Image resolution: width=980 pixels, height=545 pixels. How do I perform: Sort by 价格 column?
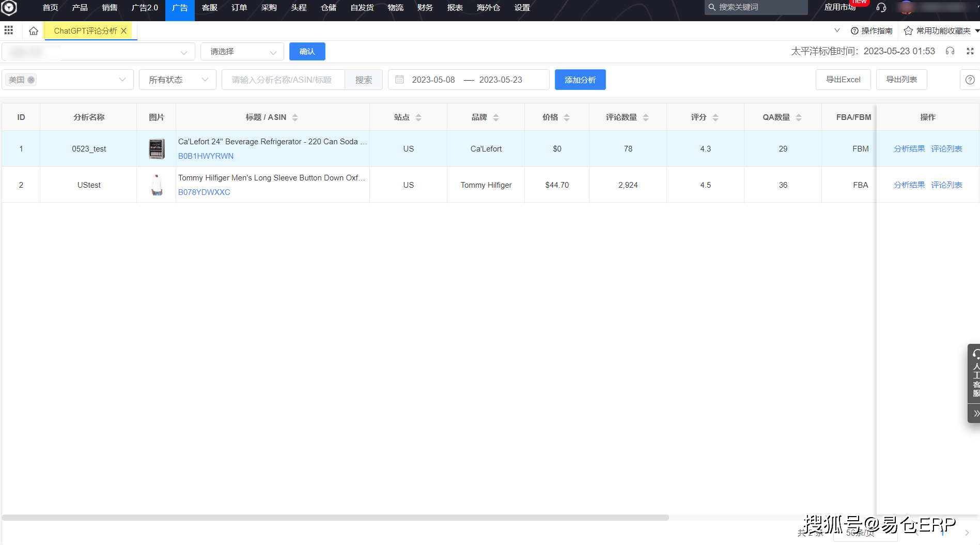567,117
